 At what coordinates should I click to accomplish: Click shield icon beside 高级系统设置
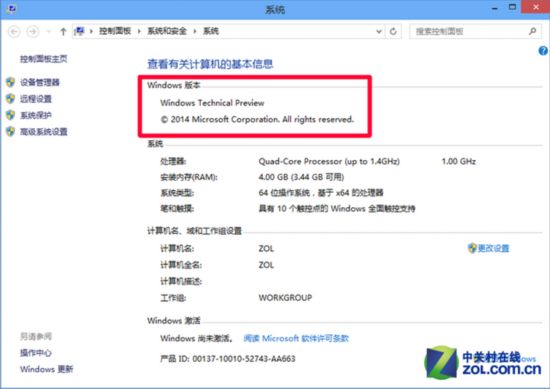click(11, 132)
